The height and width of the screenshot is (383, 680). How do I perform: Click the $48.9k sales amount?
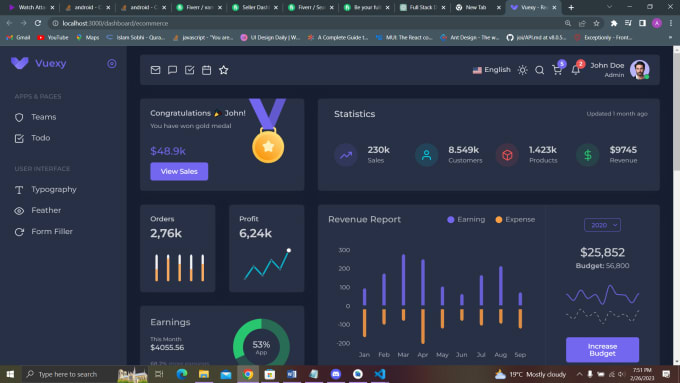click(168, 151)
